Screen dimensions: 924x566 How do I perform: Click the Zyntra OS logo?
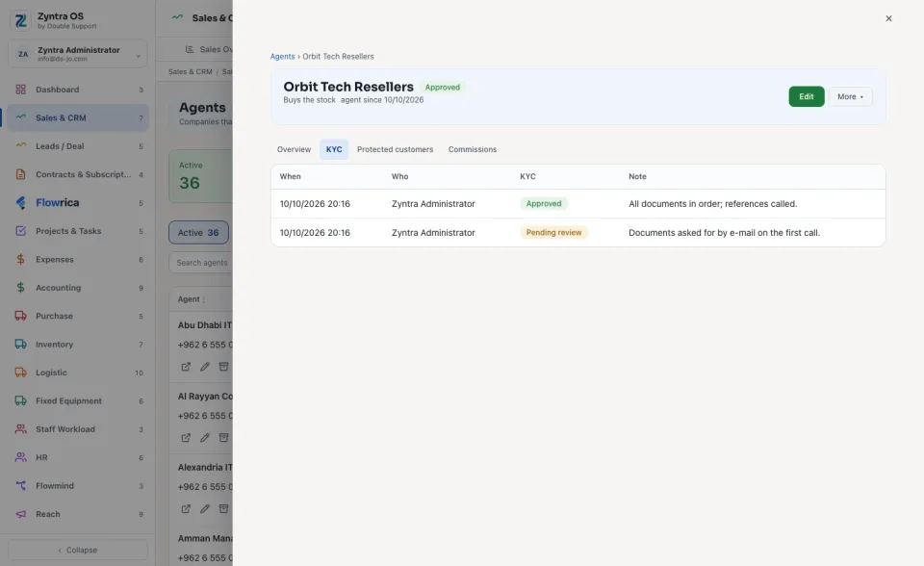[20, 20]
